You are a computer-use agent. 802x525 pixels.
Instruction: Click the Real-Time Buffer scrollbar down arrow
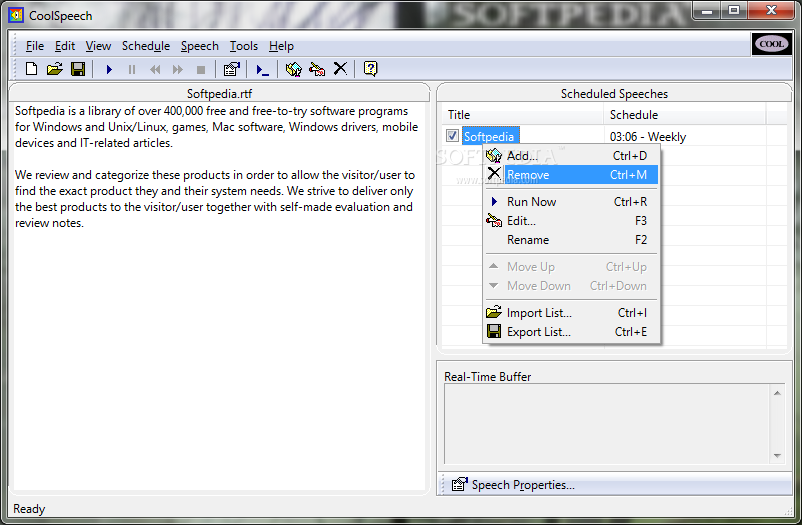coord(777,455)
